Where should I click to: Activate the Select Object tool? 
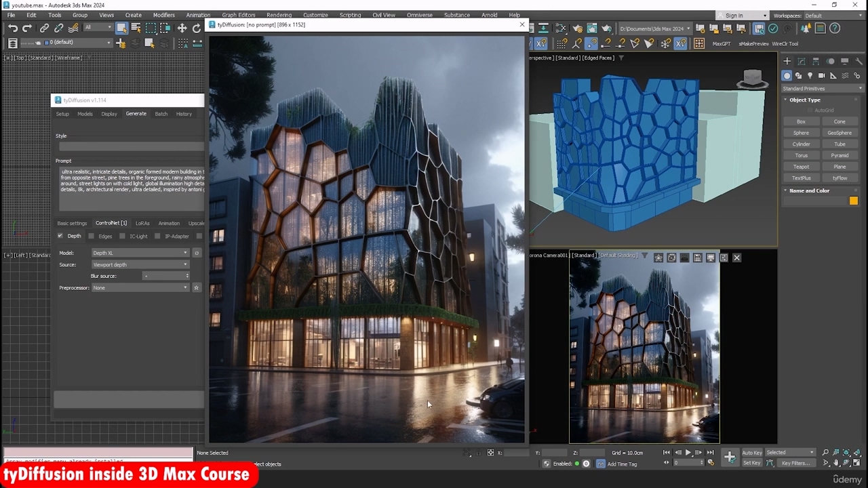(121, 28)
